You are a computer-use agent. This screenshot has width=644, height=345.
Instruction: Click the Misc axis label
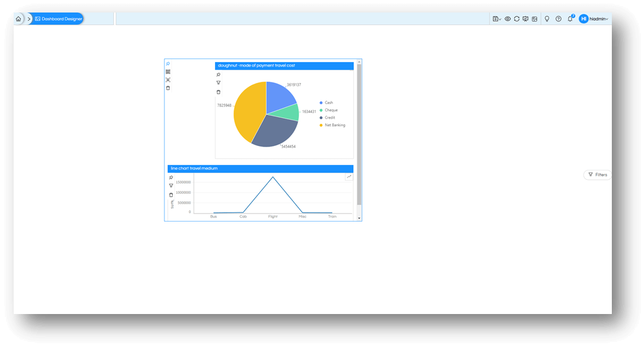pyautogui.click(x=302, y=216)
